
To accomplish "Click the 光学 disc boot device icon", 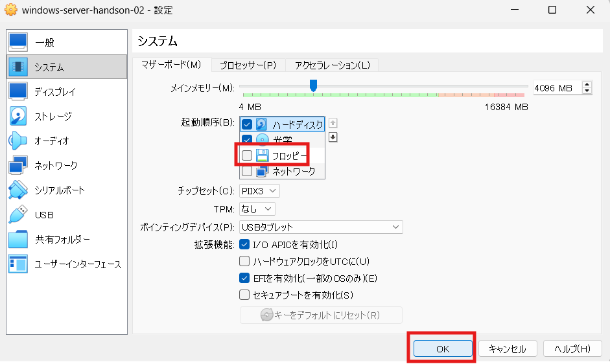I will coord(263,139).
